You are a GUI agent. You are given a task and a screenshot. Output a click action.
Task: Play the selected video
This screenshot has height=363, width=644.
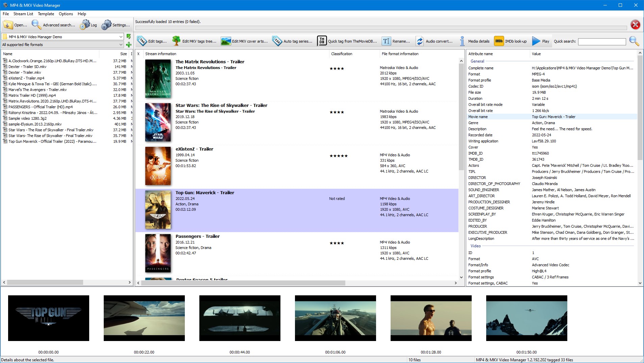pyautogui.click(x=541, y=41)
